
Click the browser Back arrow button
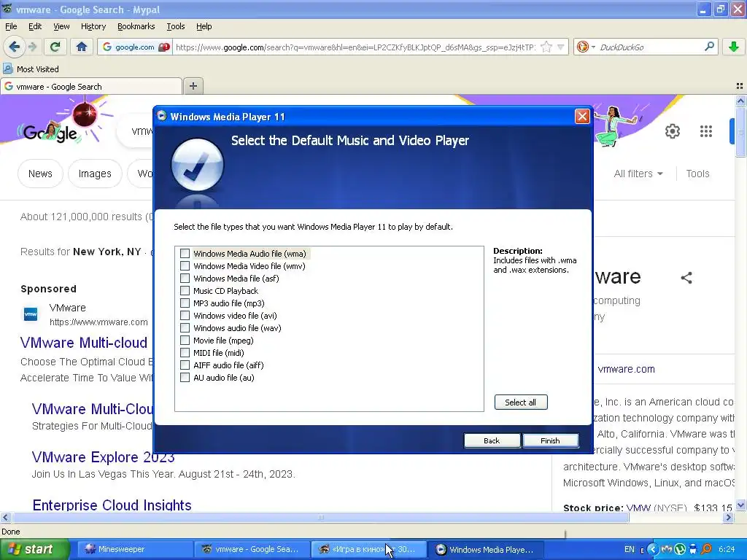click(x=14, y=47)
